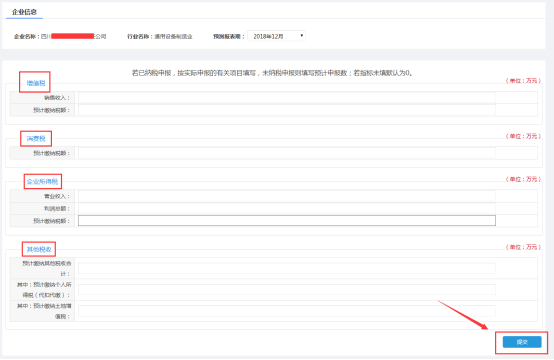Viewport: 554px width, 360px height.
Task: Click the redacted 企业名称 company name
Action: click(73, 36)
